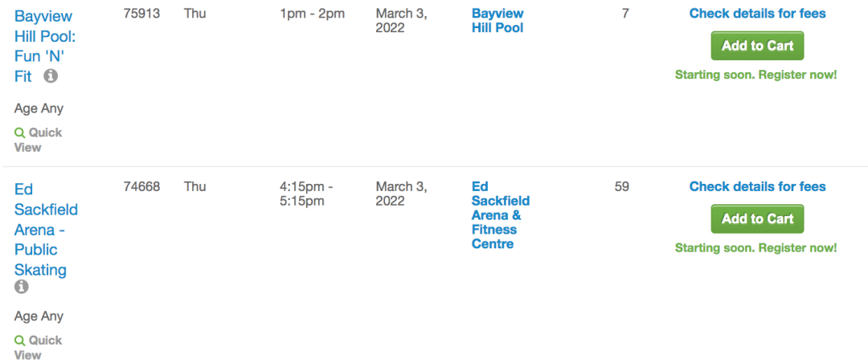Image resolution: width=868 pixels, height=363 pixels.
Task: Select activity number 74668
Action: [141, 186]
